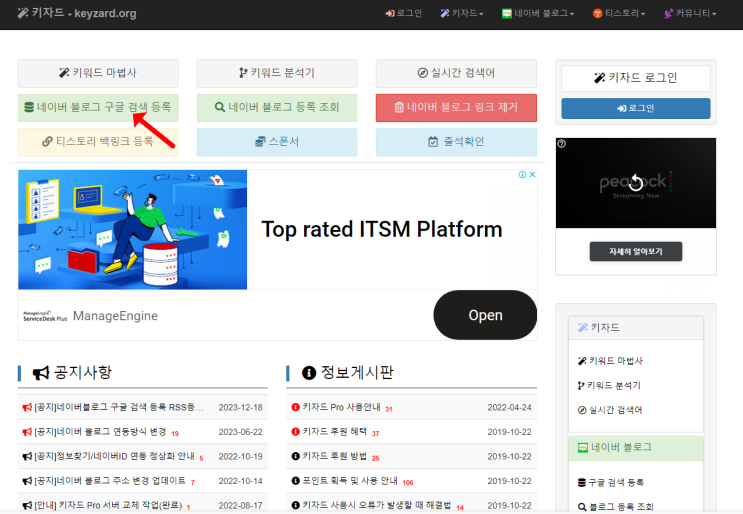Expand the 커뮤니티 navbar dropdown
Viewport: 743px width, 514px height.
click(690, 13)
